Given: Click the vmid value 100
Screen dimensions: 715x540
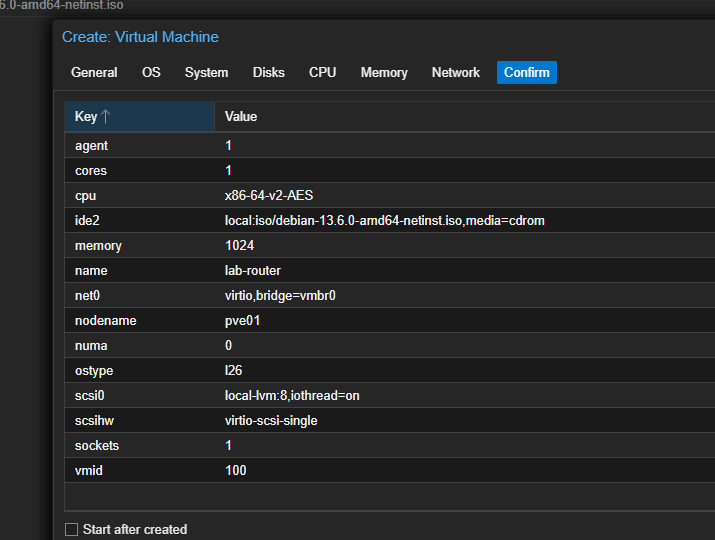Looking at the screenshot, I should click(x=236, y=471).
